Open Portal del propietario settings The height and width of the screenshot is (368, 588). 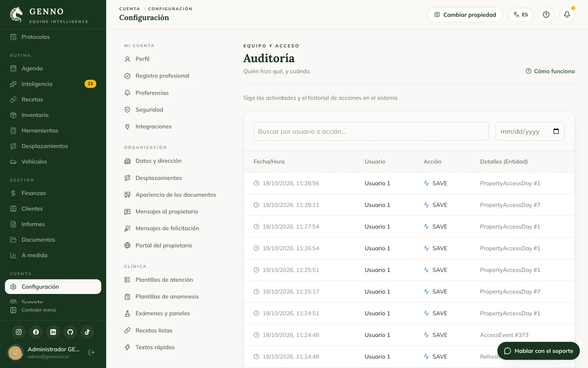pyautogui.click(x=158, y=245)
